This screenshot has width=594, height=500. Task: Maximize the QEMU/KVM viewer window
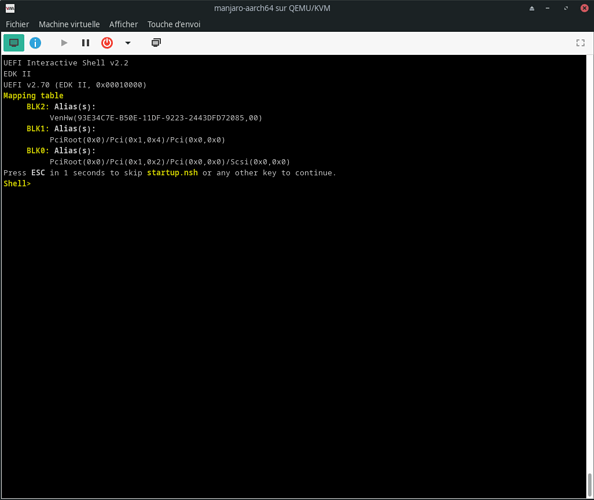(x=566, y=8)
